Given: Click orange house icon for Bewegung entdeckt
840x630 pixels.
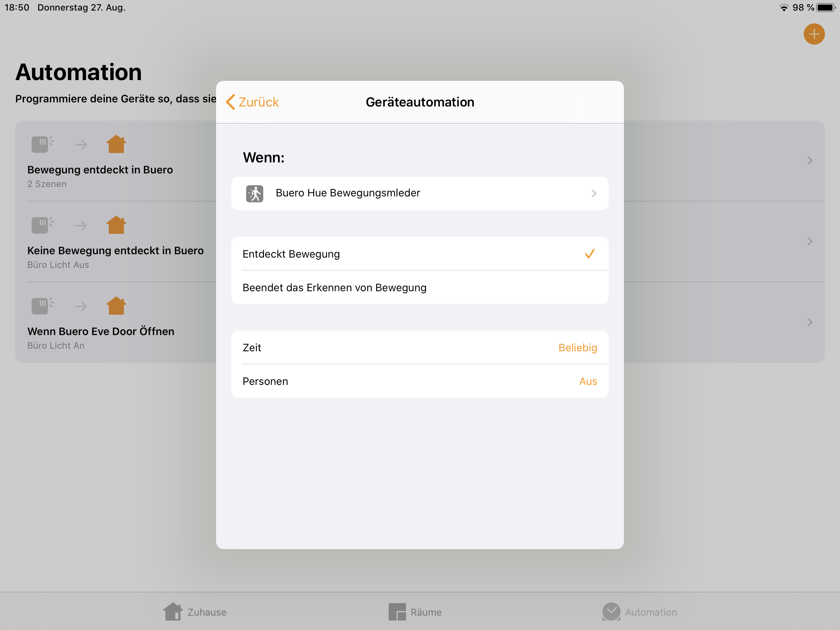Looking at the screenshot, I should point(116,144).
